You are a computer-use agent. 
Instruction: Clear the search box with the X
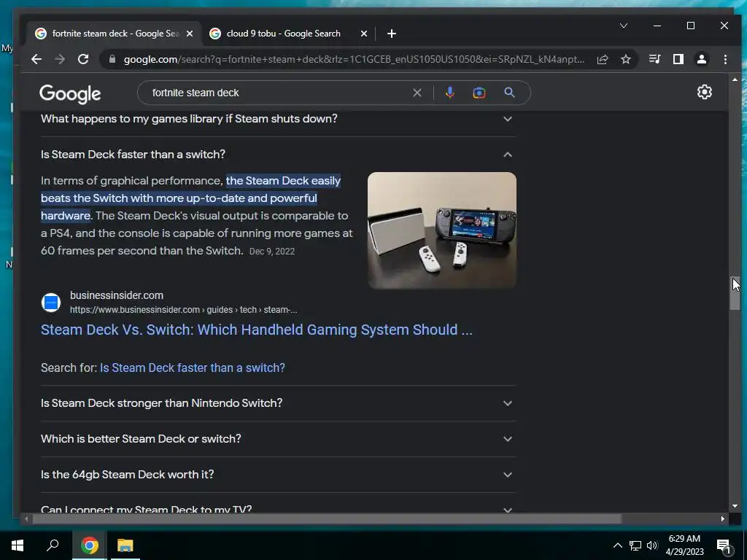click(x=417, y=93)
